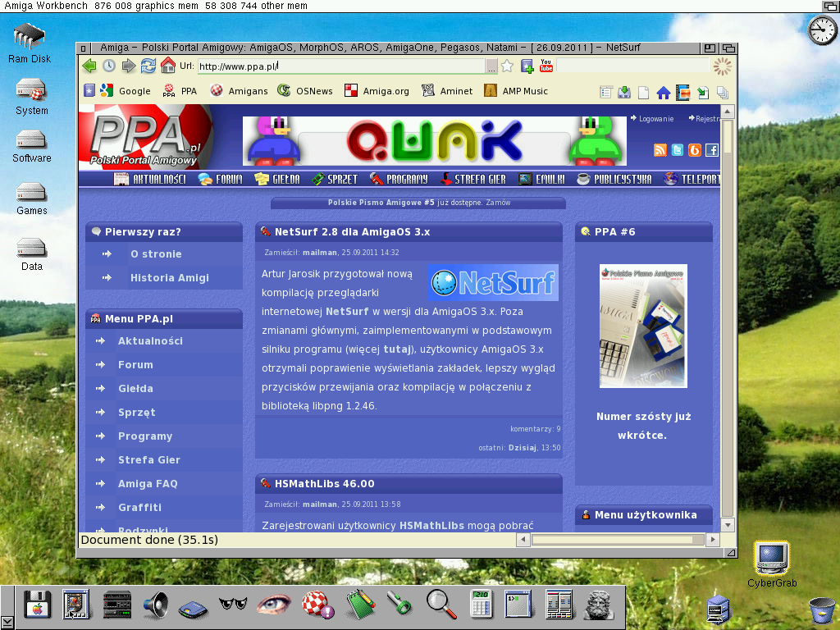840x630 pixels.
Task: Open FORUM in the site navigation bar
Action: coord(220,179)
